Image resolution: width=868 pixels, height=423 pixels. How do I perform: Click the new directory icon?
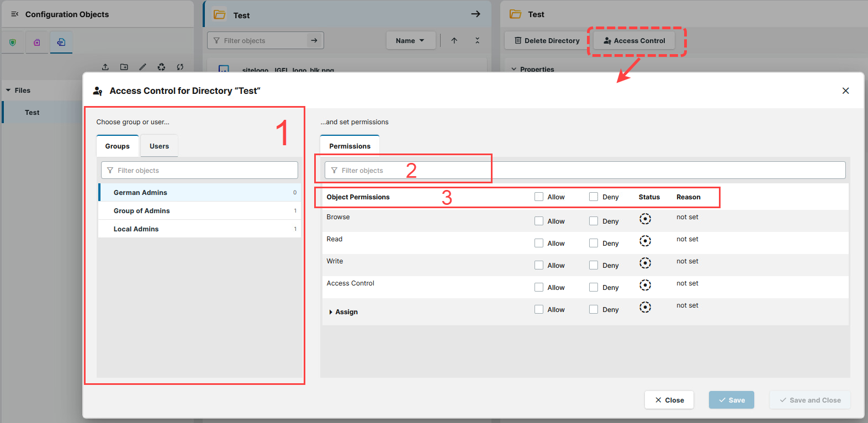pyautogui.click(x=124, y=67)
